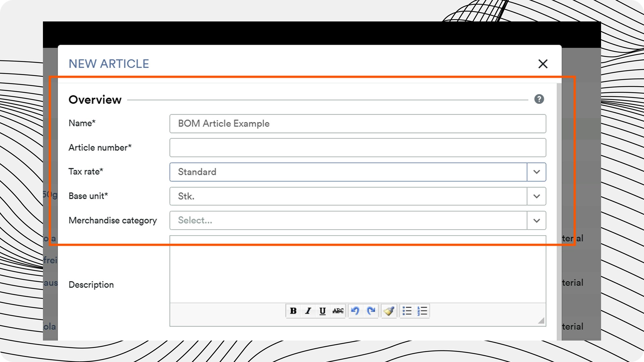Clear formatting with the brush icon
Screen dimensions: 644x362
pos(389,311)
